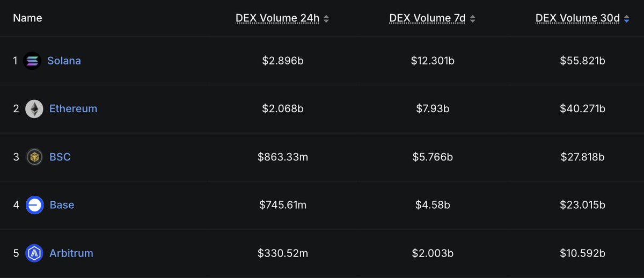Click the Name column header
644x278 pixels.
[x=27, y=18]
